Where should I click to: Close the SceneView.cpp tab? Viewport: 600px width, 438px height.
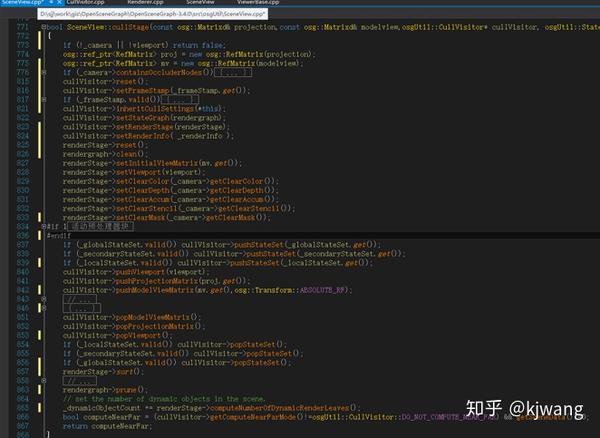click(x=59, y=2)
